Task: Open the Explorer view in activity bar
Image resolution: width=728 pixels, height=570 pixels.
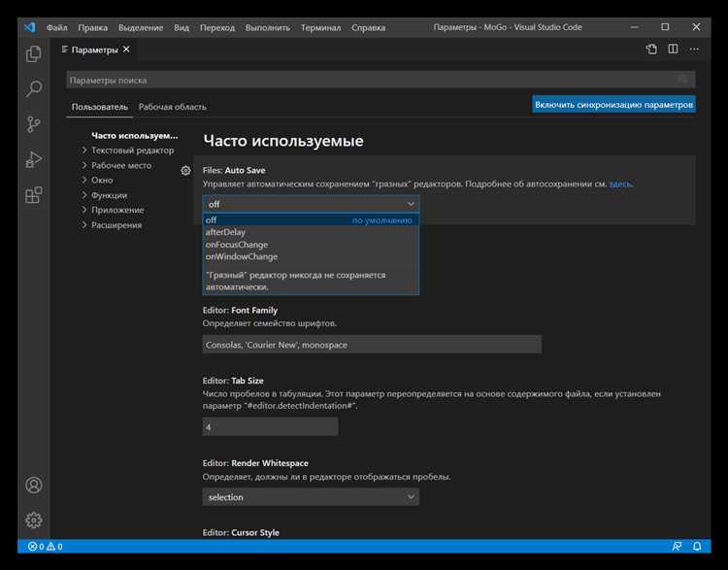Action: 34,54
